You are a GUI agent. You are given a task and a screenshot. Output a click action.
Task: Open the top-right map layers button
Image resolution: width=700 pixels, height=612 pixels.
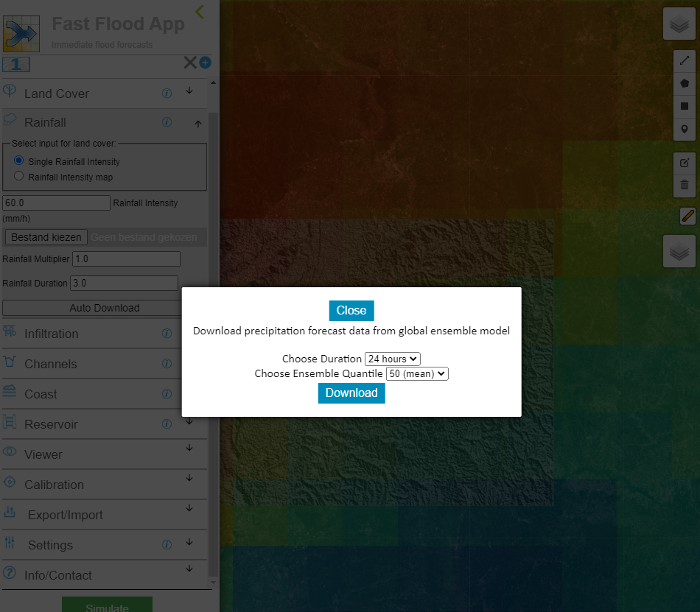679,25
